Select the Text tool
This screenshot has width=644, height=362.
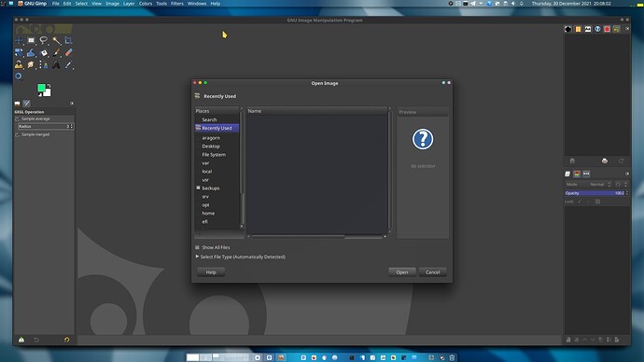coord(56,65)
